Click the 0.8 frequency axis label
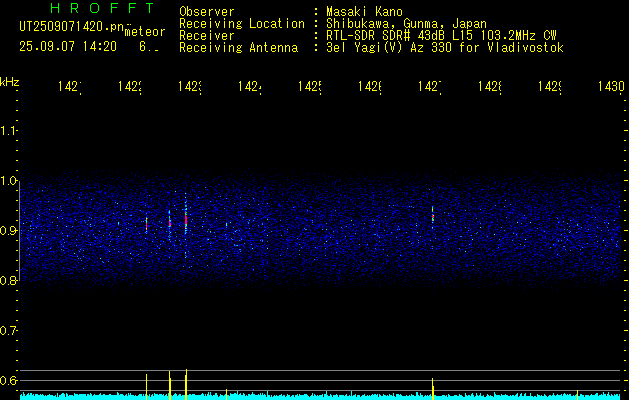This screenshot has width=629, height=400. pos(8,280)
